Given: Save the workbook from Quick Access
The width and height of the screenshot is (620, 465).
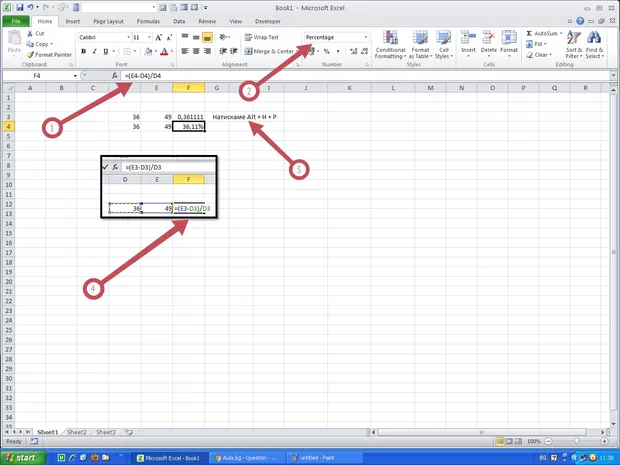Looking at the screenshot, I should pos(20,8).
